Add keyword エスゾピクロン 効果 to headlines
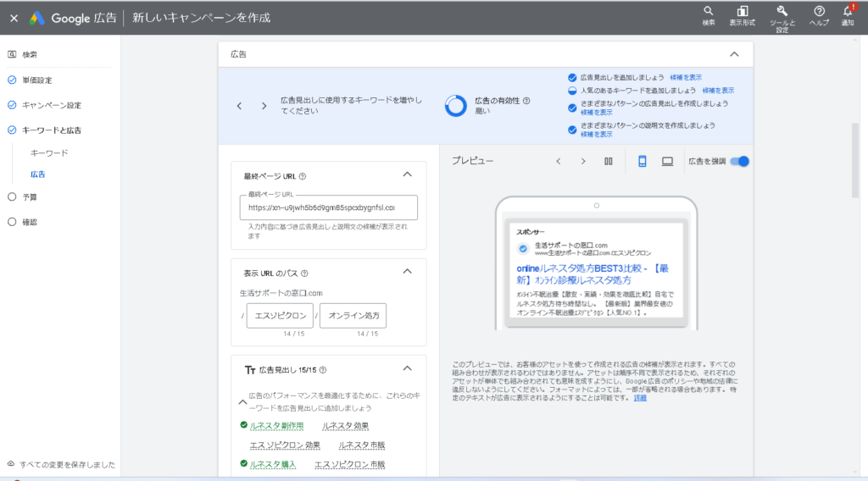Viewport: 868px width, 481px height. pyautogui.click(x=285, y=445)
